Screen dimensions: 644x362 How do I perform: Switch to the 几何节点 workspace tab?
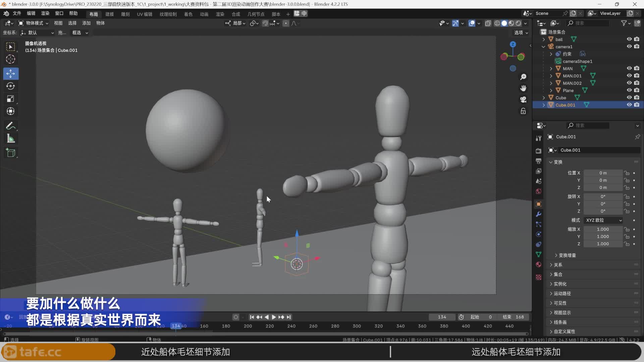pos(256,14)
